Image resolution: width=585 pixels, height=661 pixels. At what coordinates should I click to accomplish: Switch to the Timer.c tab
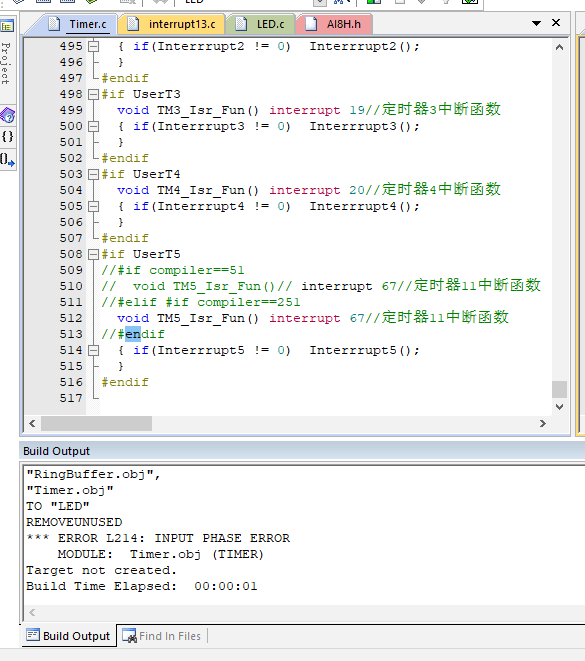[x=88, y=24]
